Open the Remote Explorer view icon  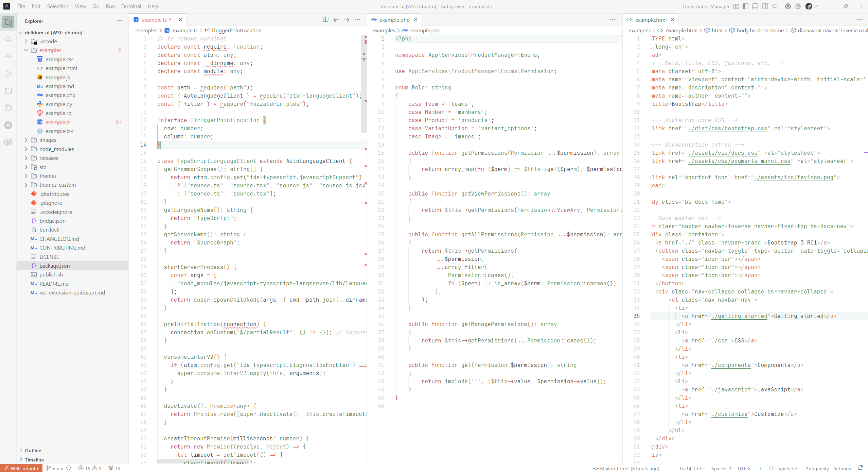[x=8, y=91]
